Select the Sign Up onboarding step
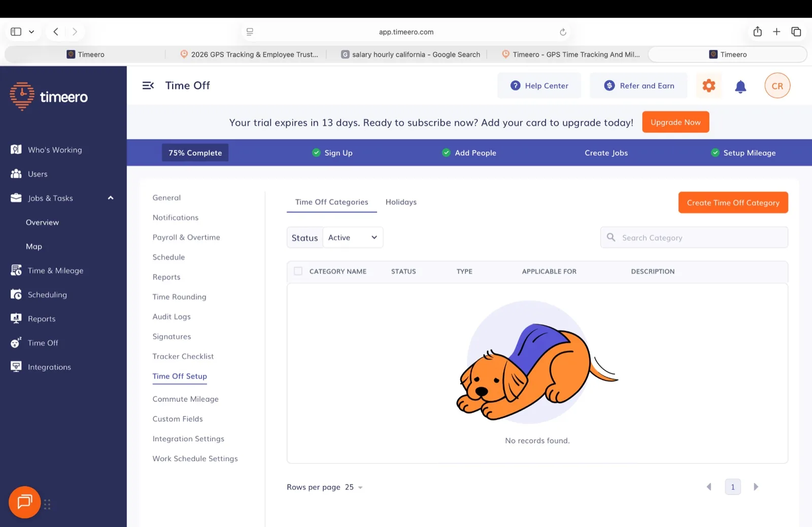Screen dimensions: 812x527 (x=332, y=153)
